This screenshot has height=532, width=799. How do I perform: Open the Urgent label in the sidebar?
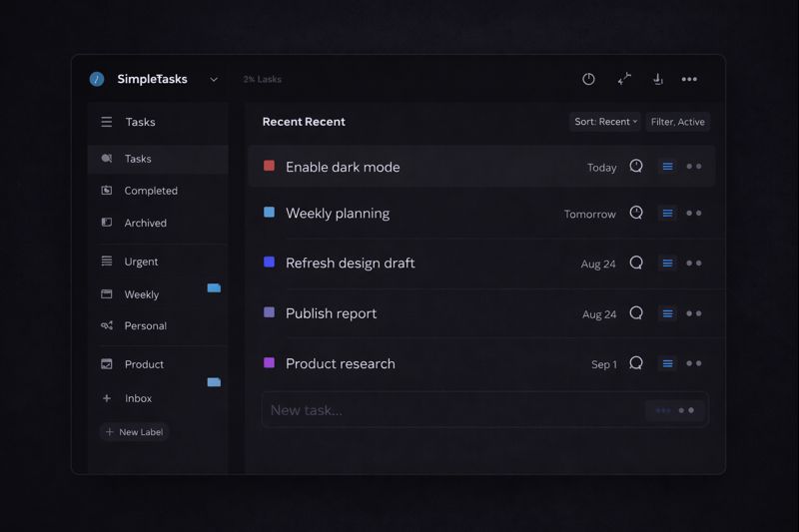tap(141, 262)
